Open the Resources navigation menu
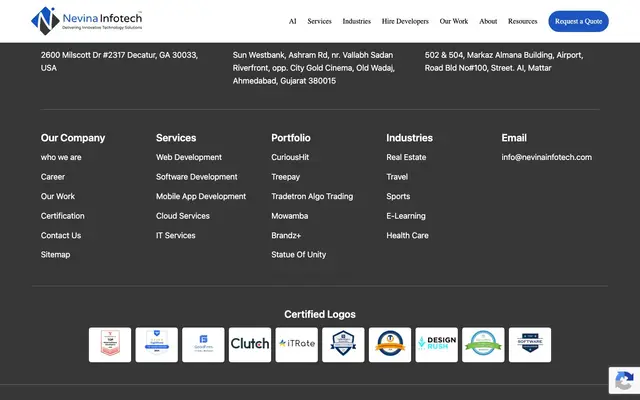Image resolution: width=640 pixels, height=400 pixels. pyautogui.click(x=522, y=21)
